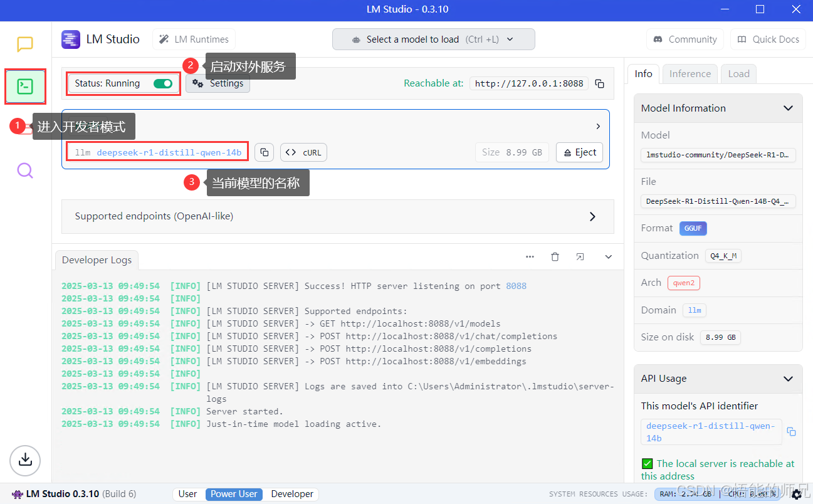813x504 pixels.
Task: Pop out Developer Logs into a window
Action: 580,257
